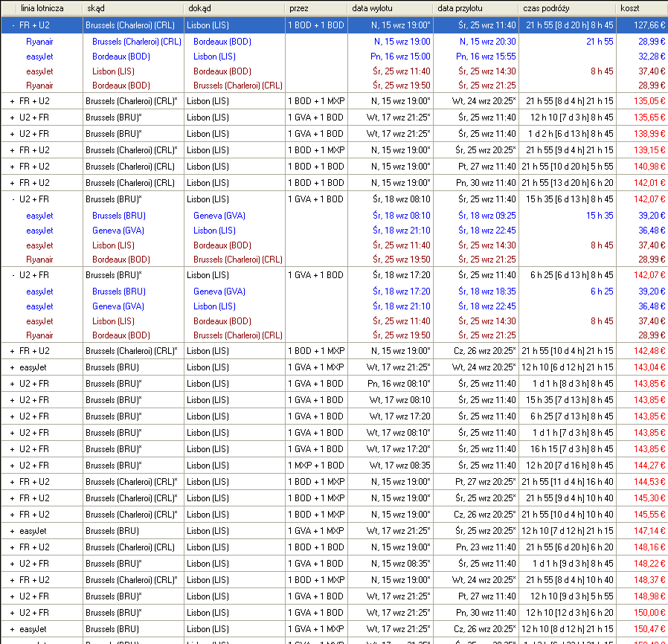668x644 pixels.
Task: Click travel time '21 h 55 [13 d 20 h] 6 h 20'
Action: [568, 183]
